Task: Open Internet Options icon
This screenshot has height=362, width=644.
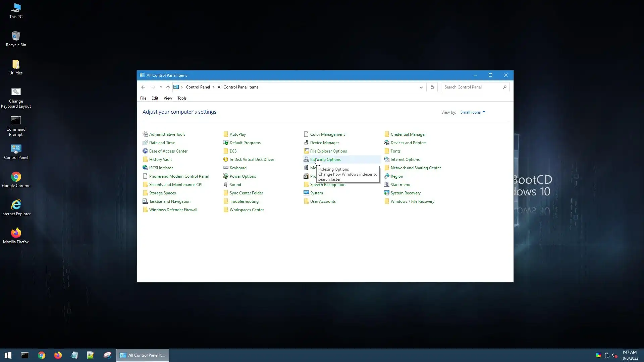Action: click(405, 159)
